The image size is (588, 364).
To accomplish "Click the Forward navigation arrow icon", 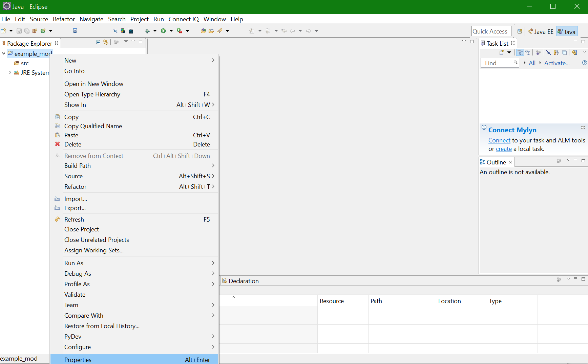I will [x=309, y=31].
